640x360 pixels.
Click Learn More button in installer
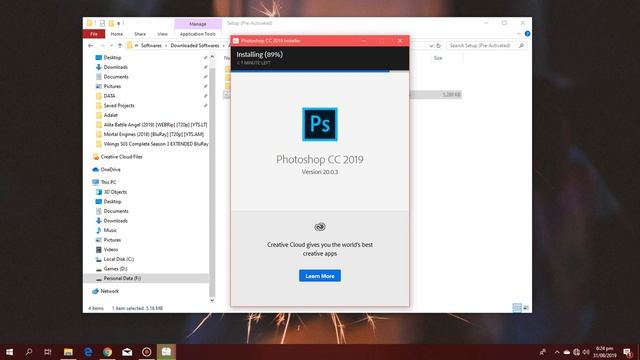click(320, 276)
